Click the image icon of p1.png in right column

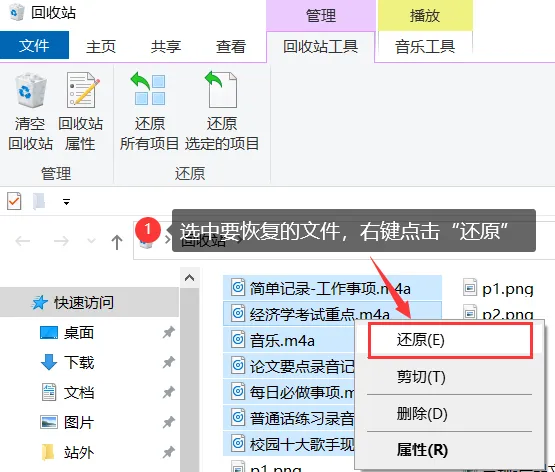pos(470,287)
